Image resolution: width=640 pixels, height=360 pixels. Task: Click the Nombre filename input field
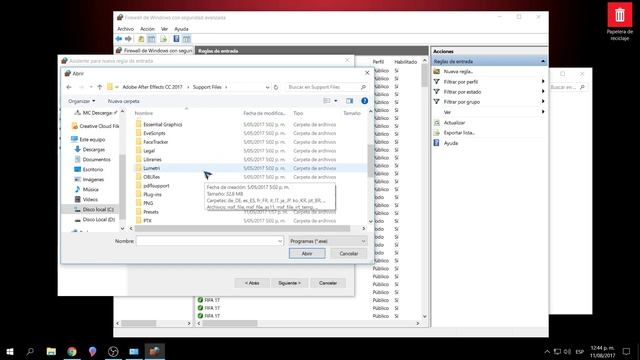click(207, 241)
